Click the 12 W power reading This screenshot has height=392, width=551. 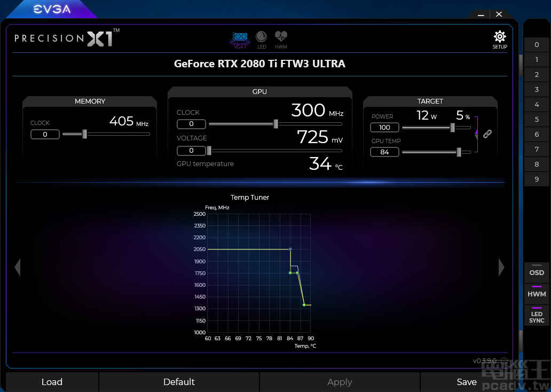427,115
